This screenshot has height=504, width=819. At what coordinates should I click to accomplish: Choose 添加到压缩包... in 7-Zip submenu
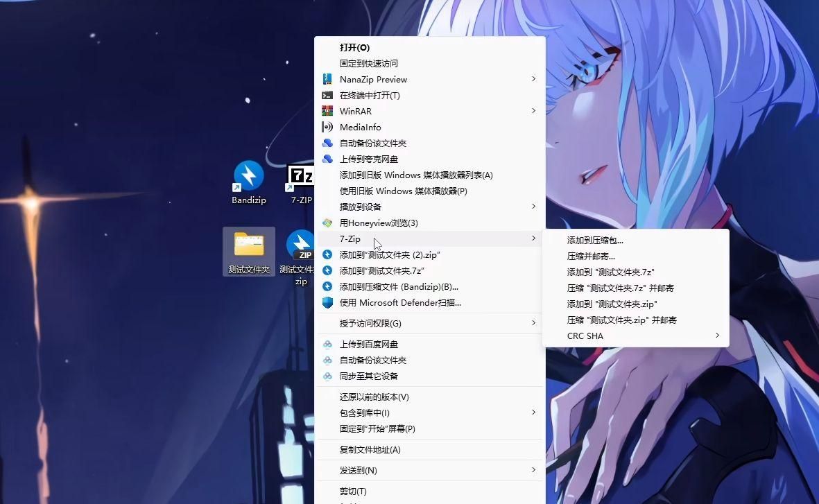636,241
